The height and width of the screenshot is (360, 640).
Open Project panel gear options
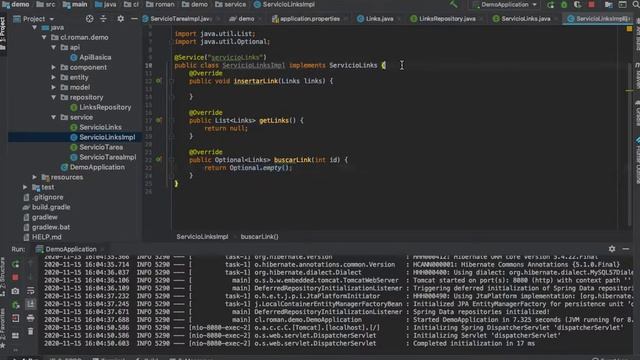120,19
